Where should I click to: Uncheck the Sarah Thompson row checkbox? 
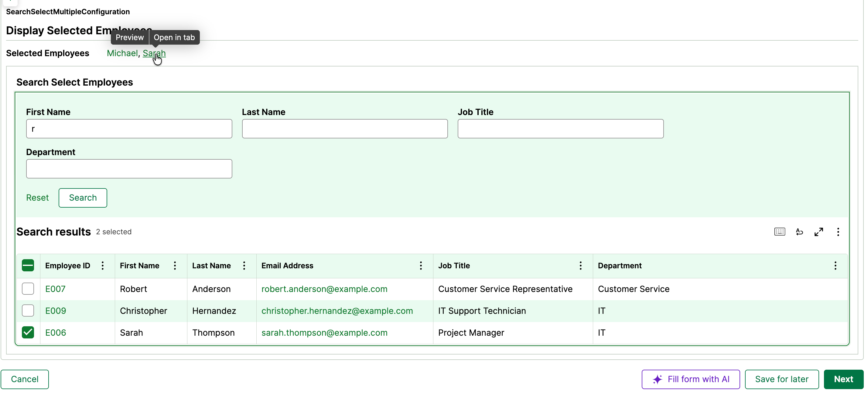pyautogui.click(x=28, y=333)
